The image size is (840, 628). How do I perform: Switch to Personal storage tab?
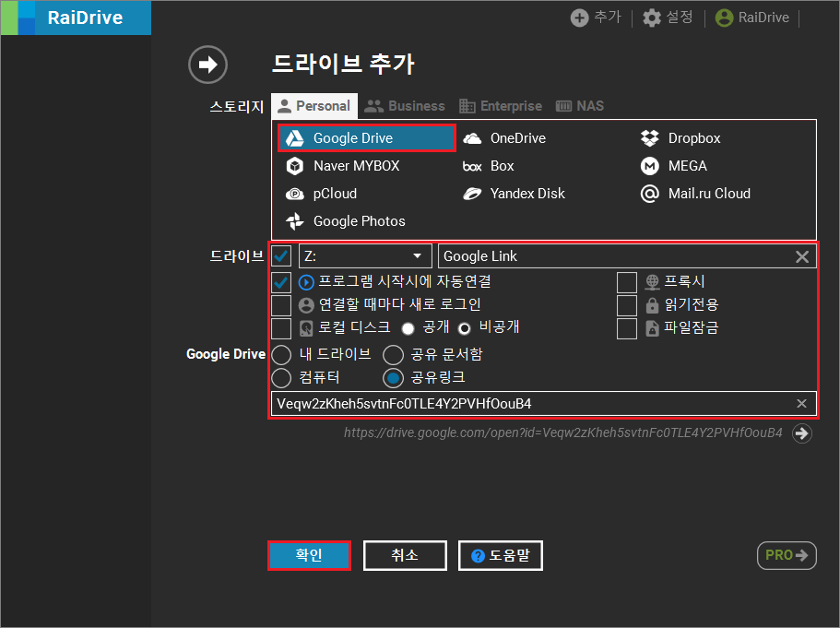[314, 106]
